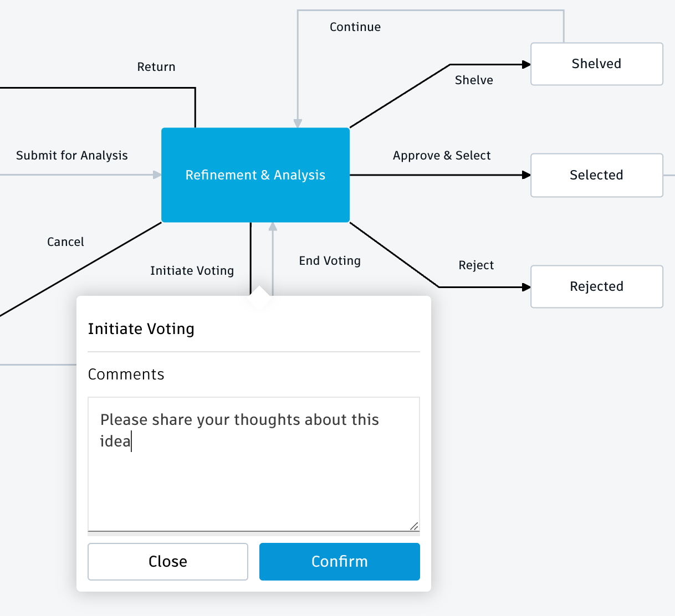Click the End Voting transition label

point(330,261)
